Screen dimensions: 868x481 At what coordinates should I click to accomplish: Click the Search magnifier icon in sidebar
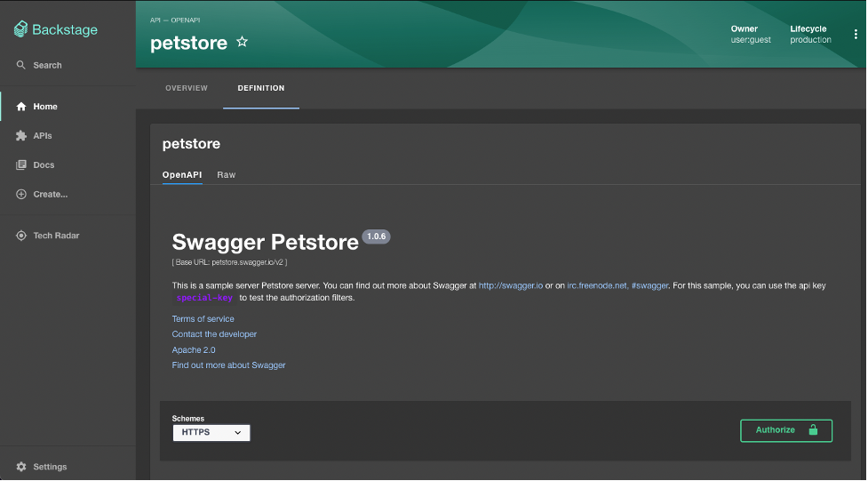[x=21, y=65]
